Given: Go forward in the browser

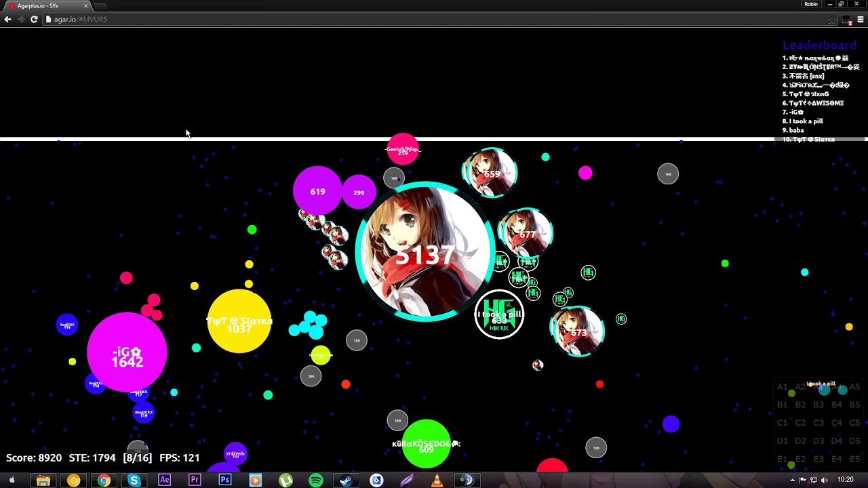Looking at the screenshot, I should tap(20, 19).
